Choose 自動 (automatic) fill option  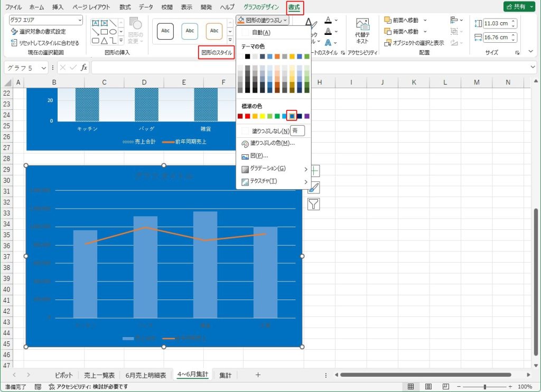[261, 33]
